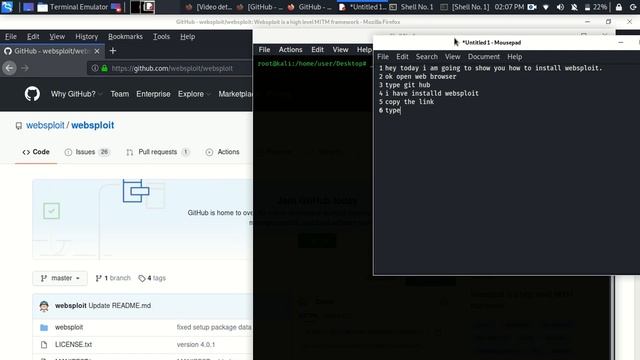Click Mousepad line 'i have installd websploit'
640x360 pixels.
[432, 93]
